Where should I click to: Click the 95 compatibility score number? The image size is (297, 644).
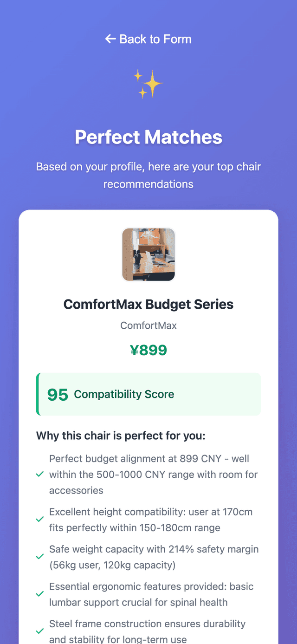click(58, 395)
